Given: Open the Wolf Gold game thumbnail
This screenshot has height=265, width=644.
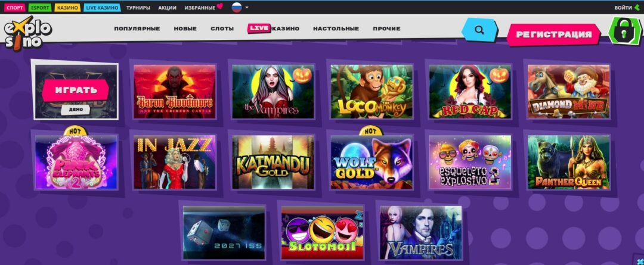Looking at the screenshot, I should point(371,162).
